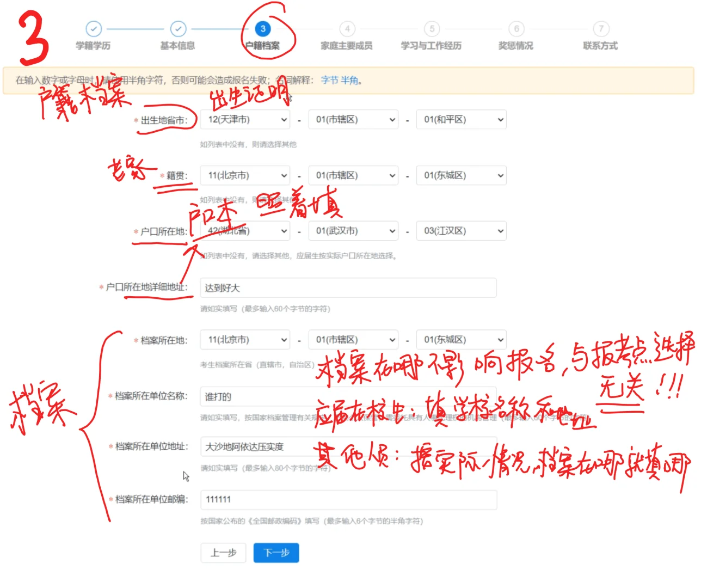Screen dimensions: 701x588
Task: Open 出生地 city dropdown 01(市辖区)
Action: click(353, 120)
